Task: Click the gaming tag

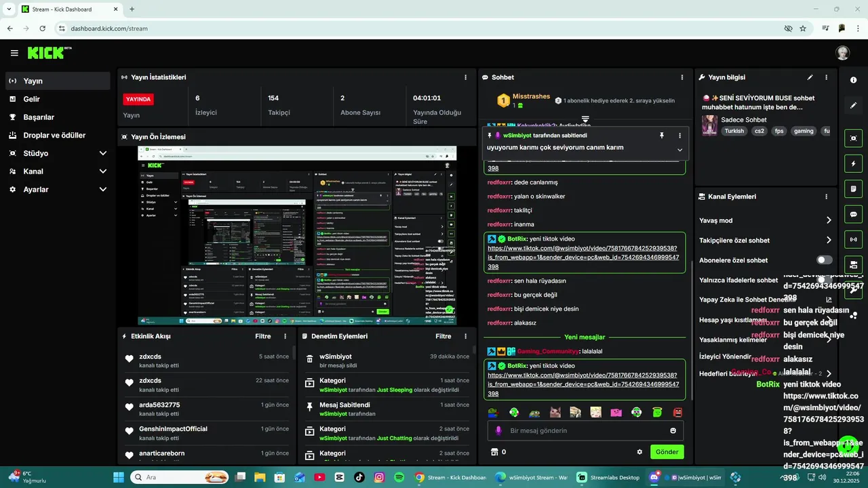Action: 804,131
